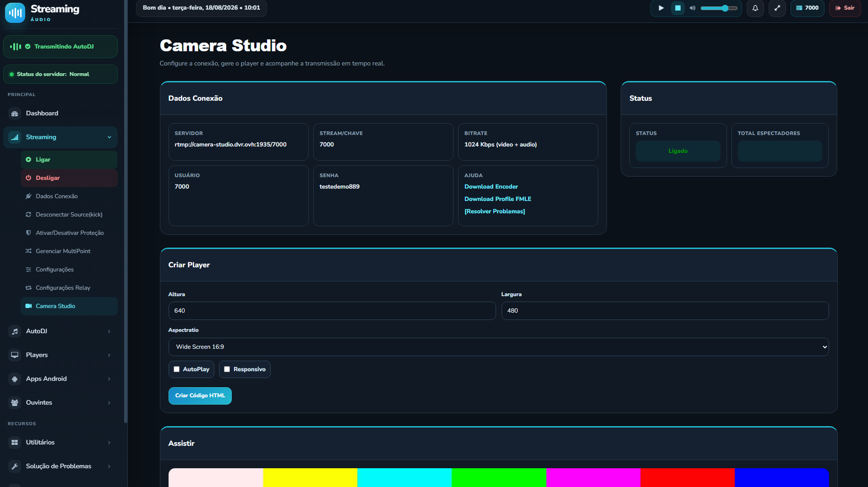Open Gerenciar MultiPoint item
This screenshot has height=487, width=868.
coord(69,251)
